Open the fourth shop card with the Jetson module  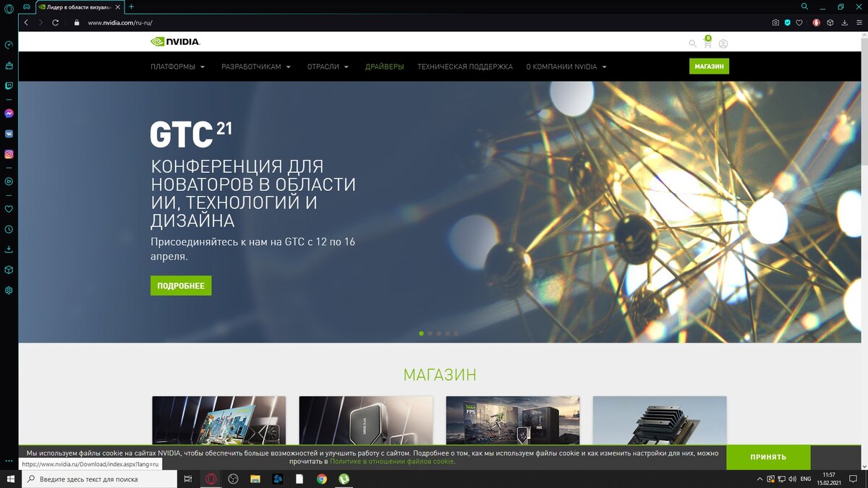tap(660, 420)
